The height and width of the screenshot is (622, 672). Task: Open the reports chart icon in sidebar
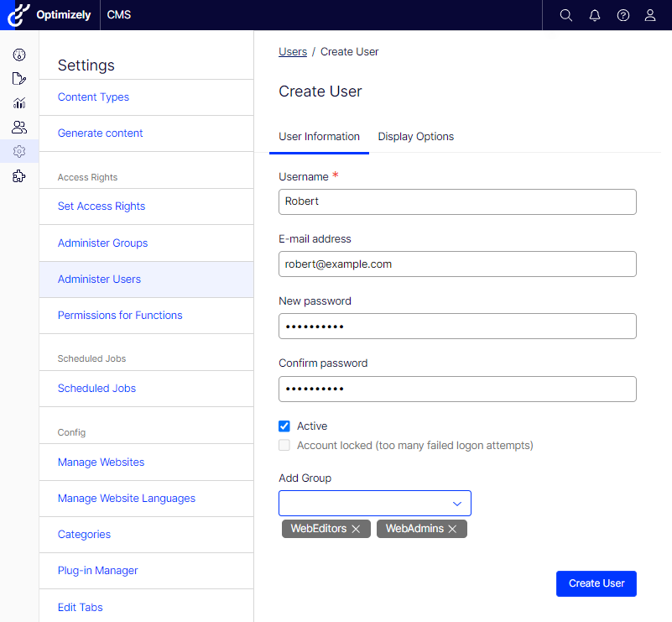pos(19,103)
